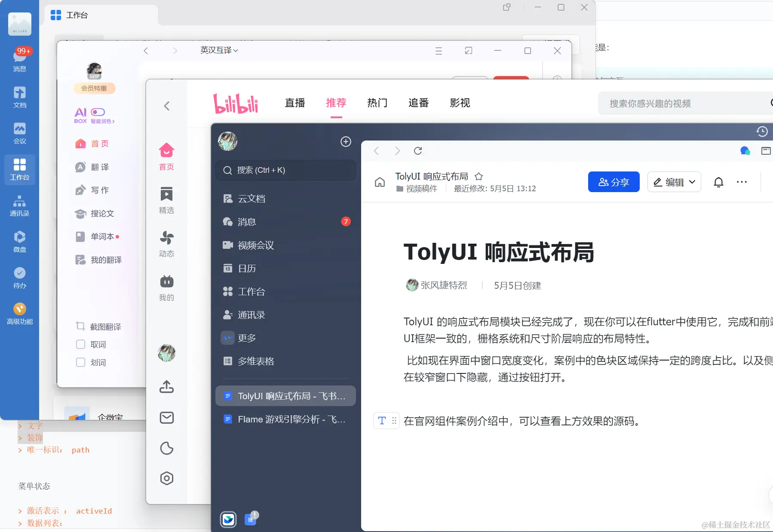
Task: Open the bilibili mail messages icon
Action: 167,418
